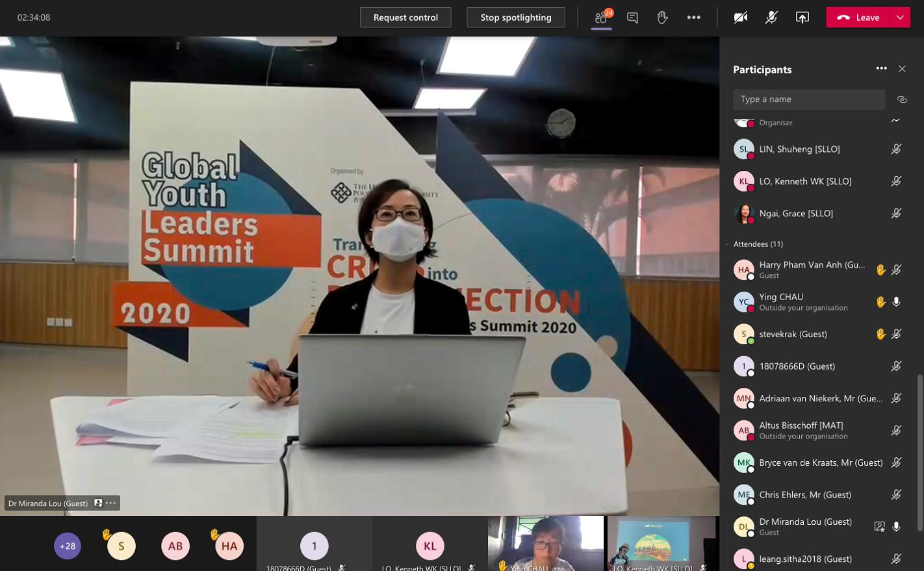Close the Participants panel

[902, 69]
